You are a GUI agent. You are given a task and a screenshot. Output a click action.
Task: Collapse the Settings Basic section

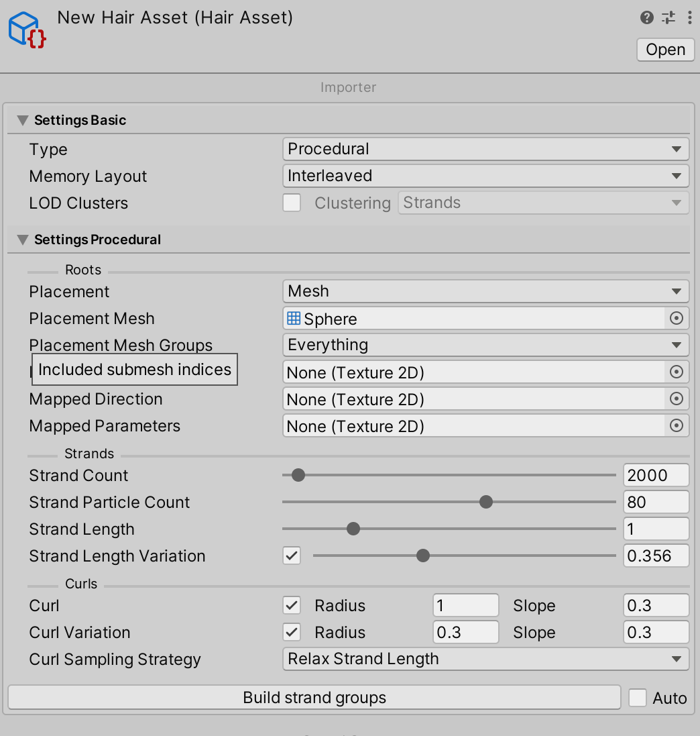click(22, 120)
